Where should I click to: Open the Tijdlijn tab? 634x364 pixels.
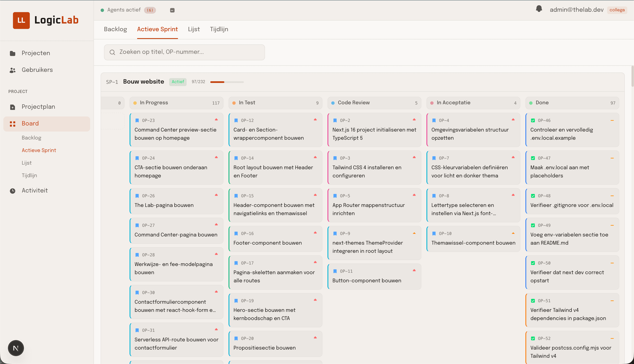point(219,29)
